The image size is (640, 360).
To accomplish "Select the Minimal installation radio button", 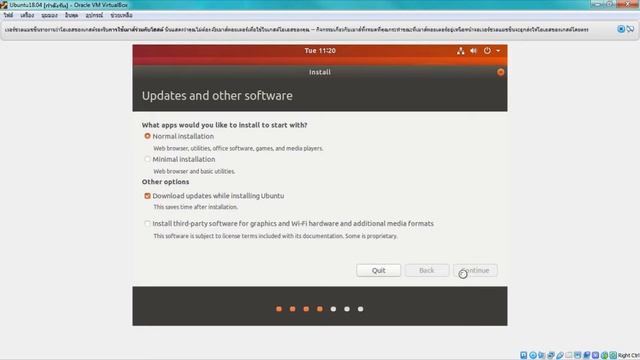I will pos(147,159).
